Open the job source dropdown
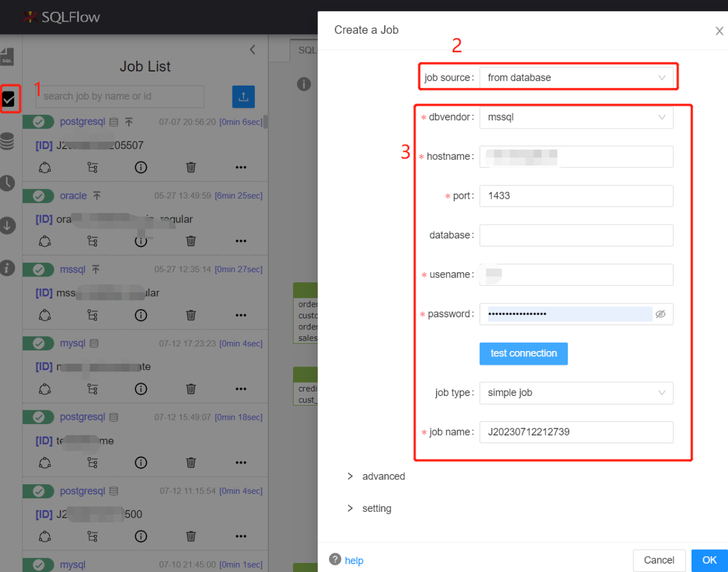Viewport: 728px width, 572px height. [x=576, y=78]
